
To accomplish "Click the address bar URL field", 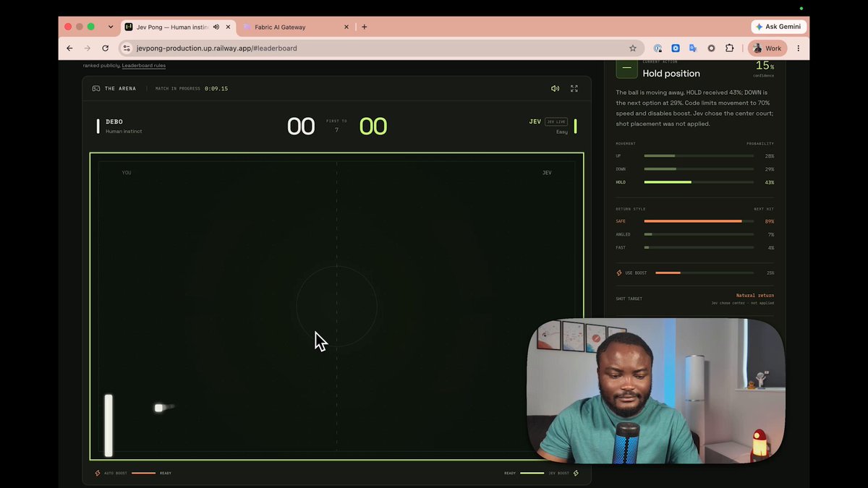I will (380, 48).
